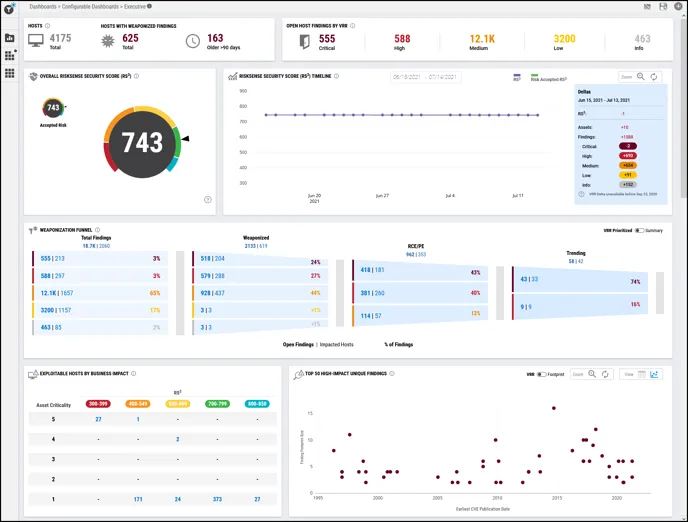Switch Top 50 findings to table view

click(x=642, y=374)
